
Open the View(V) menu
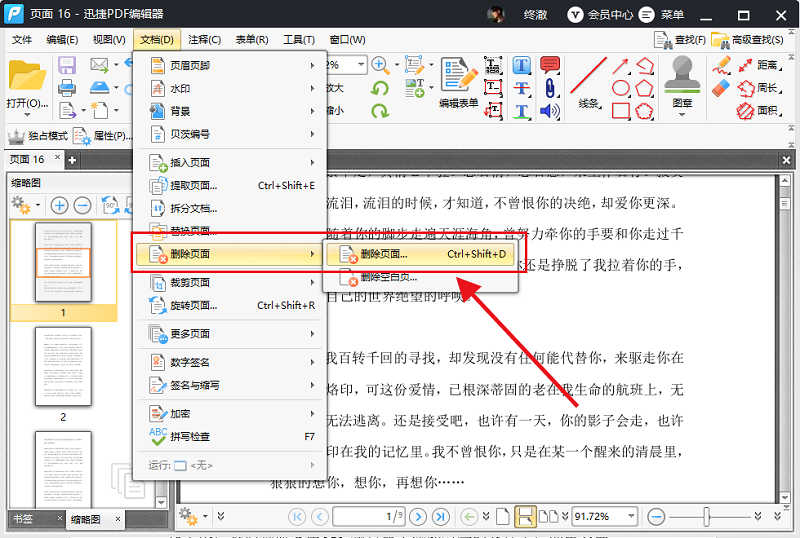click(109, 39)
